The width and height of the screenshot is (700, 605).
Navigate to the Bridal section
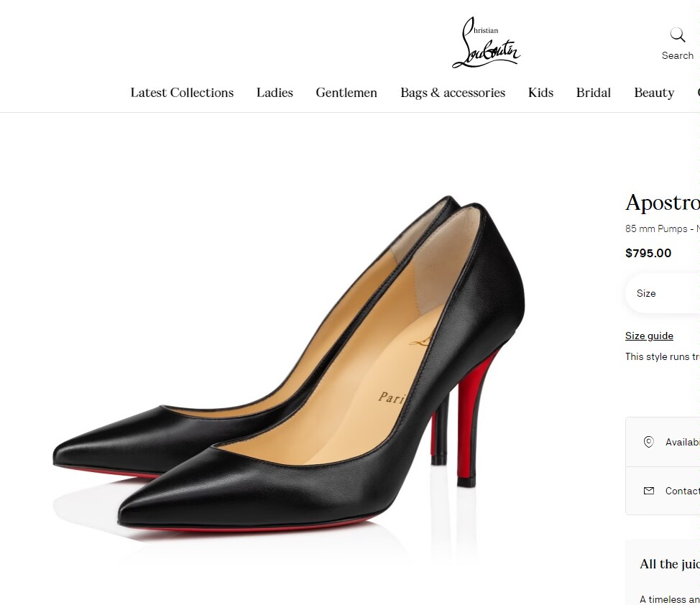(x=593, y=93)
